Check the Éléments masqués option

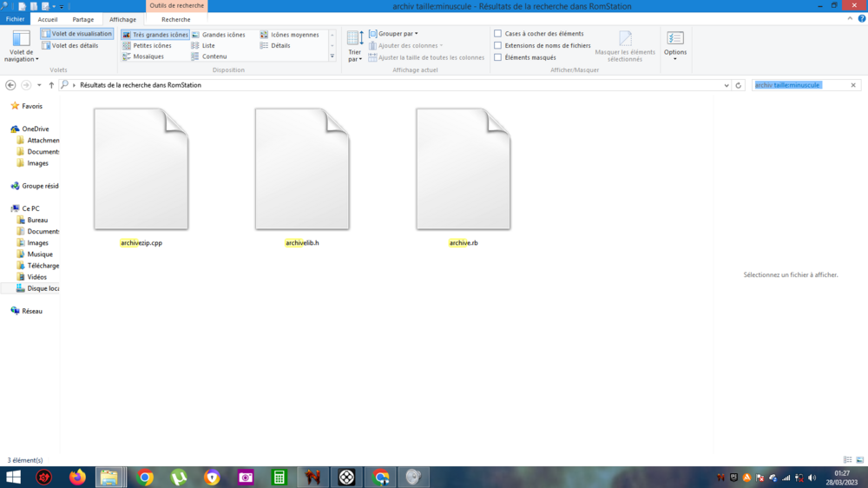[x=497, y=57]
